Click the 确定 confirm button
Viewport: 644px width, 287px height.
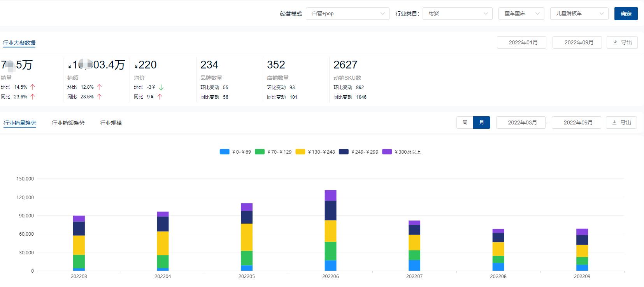point(626,14)
